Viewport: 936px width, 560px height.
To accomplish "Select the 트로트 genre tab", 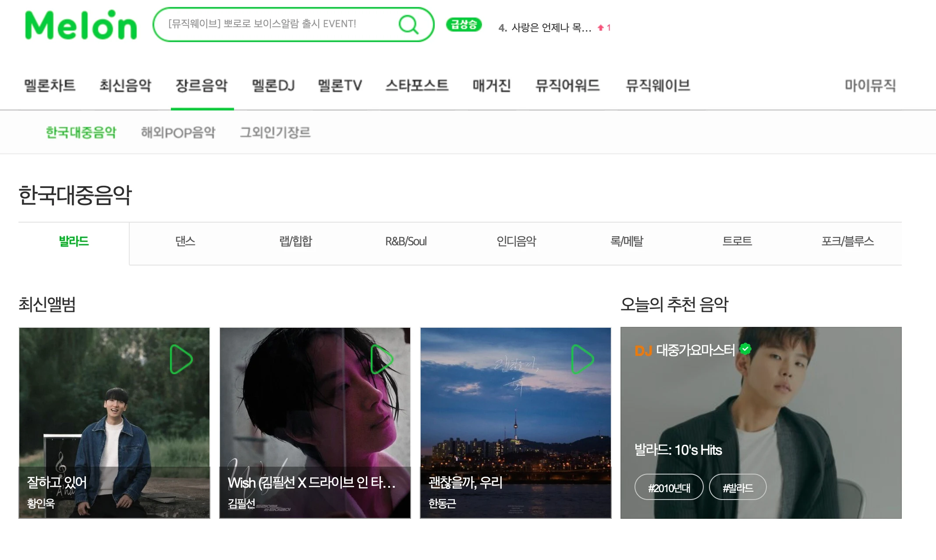I will pyautogui.click(x=737, y=241).
